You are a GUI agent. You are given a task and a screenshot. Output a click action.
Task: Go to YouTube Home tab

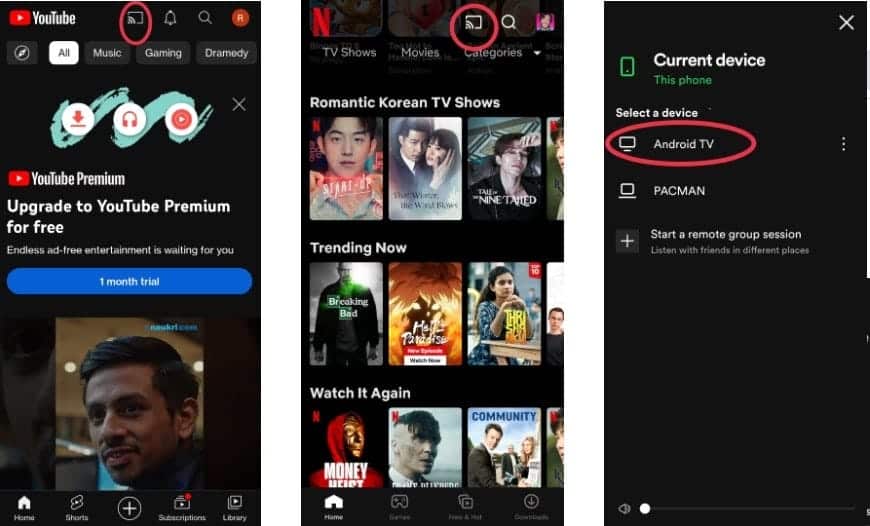coord(24,508)
